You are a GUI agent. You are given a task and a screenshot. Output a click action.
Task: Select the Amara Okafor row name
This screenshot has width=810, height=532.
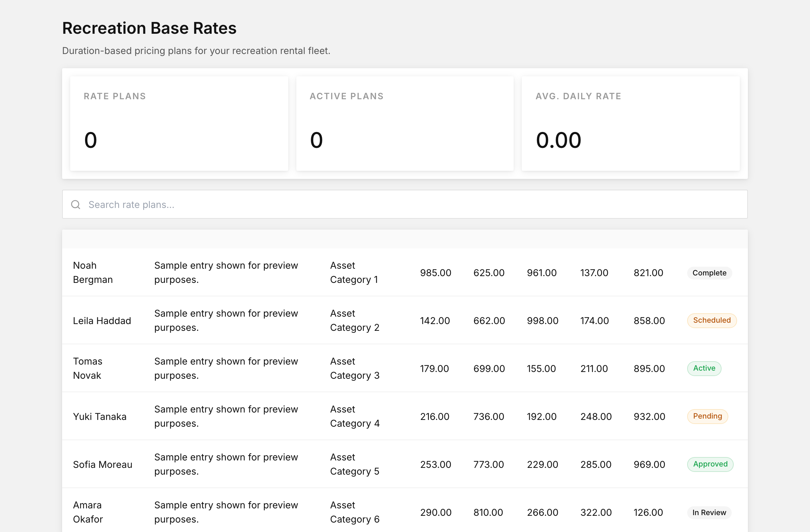click(x=88, y=512)
